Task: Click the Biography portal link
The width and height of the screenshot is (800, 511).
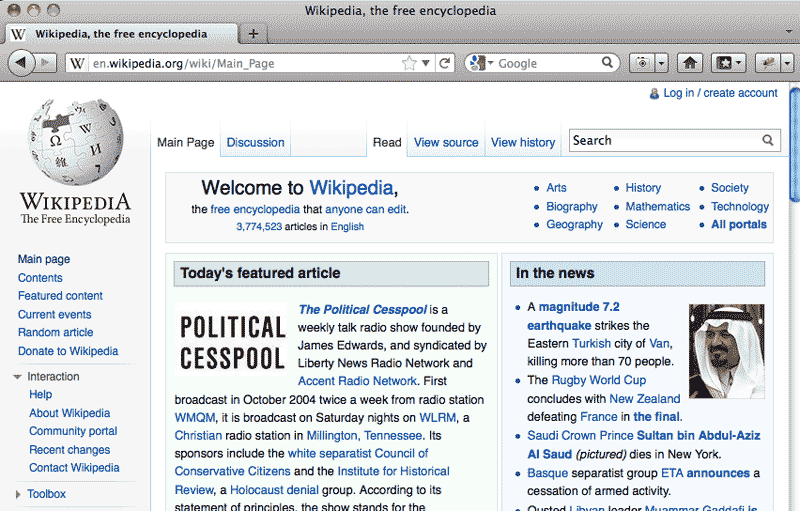Action: pyautogui.click(x=571, y=207)
